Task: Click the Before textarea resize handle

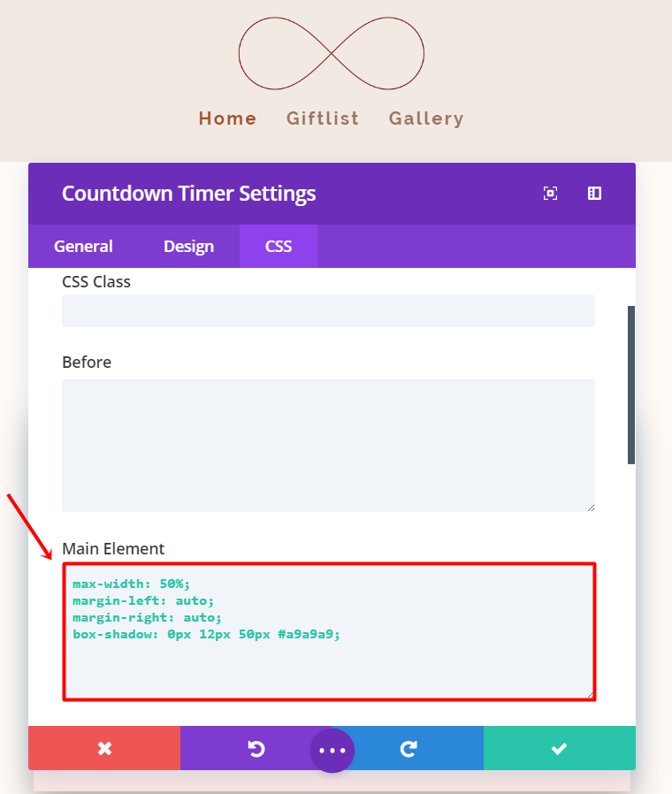Action: [x=591, y=508]
